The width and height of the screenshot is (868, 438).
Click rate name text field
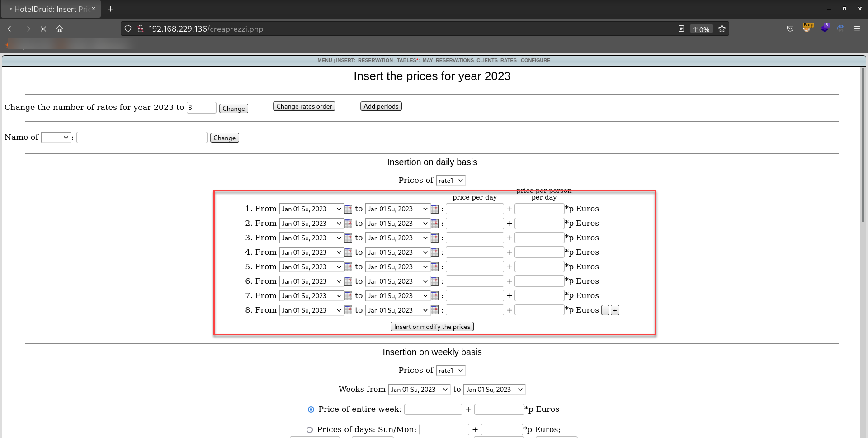[142, 138]
